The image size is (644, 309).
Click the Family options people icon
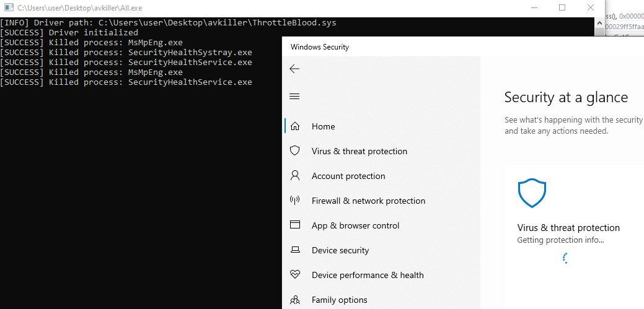[x=295, y=300]
